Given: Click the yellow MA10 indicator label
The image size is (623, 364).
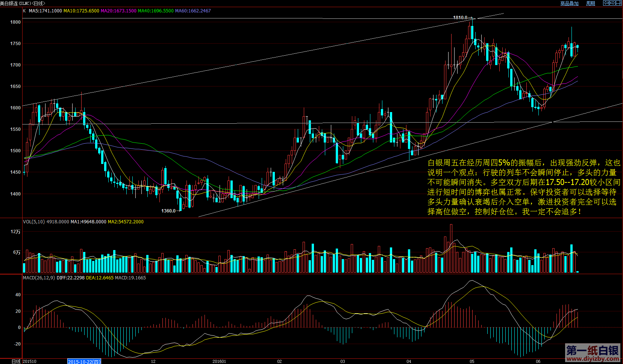Looking at the screenshot, I should tap(81, 11).
